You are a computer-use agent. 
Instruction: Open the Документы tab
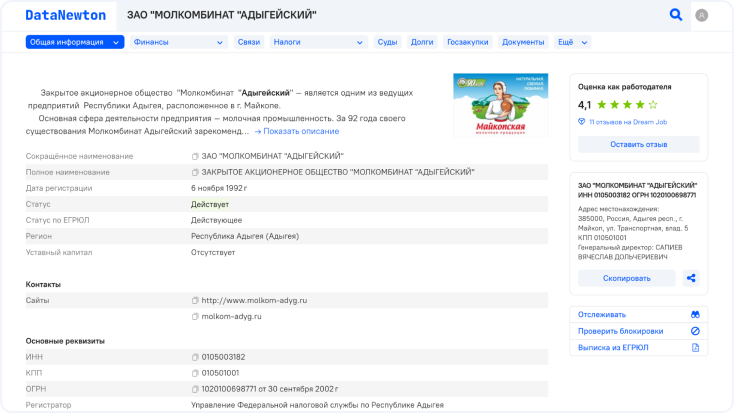click(523, 42)
